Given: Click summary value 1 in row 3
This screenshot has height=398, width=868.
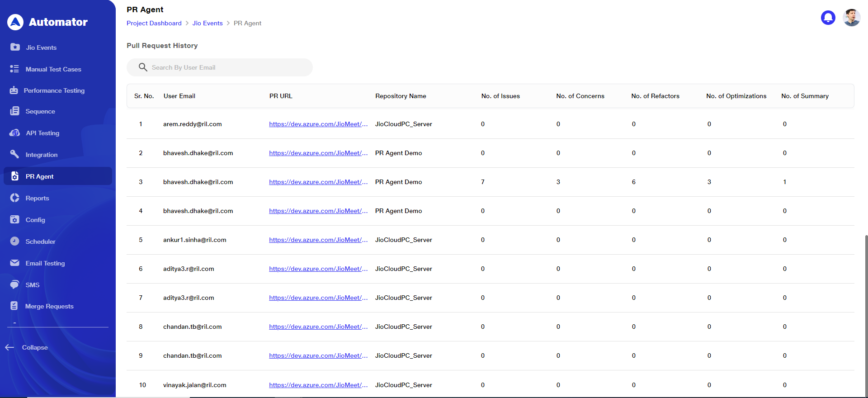Looking at the screenshot, I should [x=785, y=182].
